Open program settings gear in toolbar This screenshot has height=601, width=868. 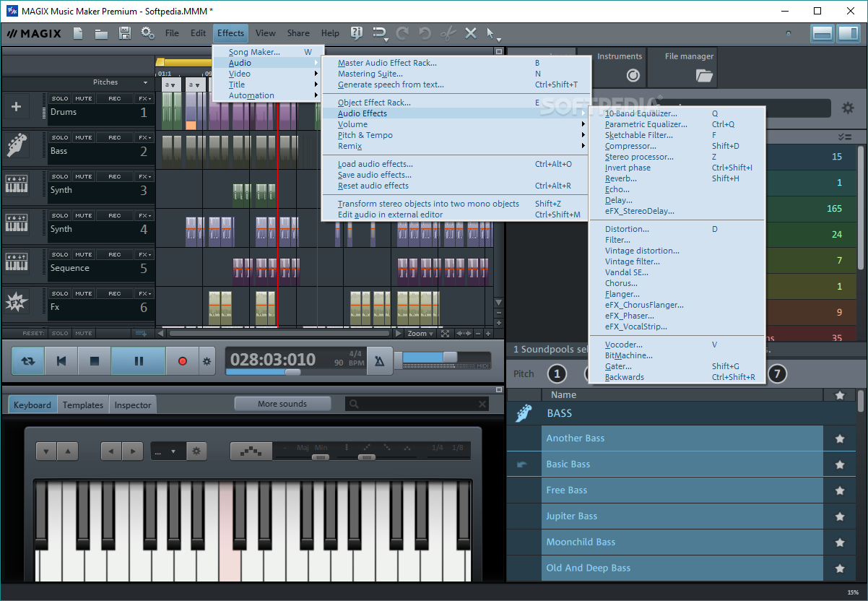coord(148,33)
